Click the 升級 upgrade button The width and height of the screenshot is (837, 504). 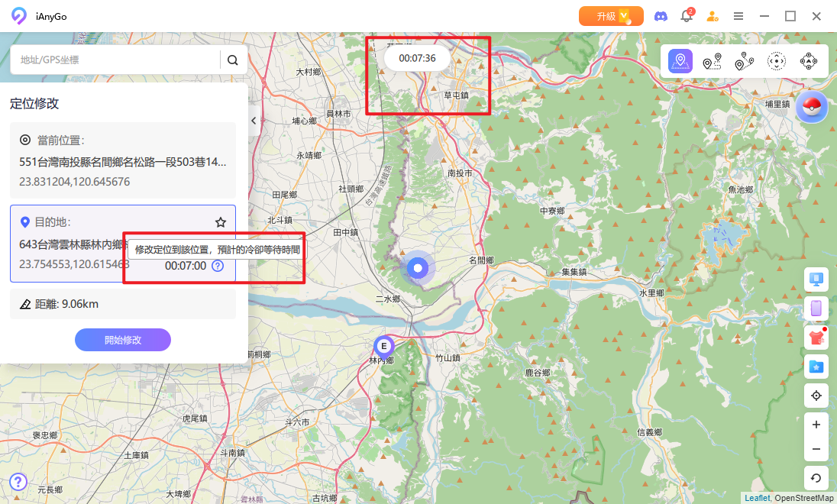click(x=611, y=16)
